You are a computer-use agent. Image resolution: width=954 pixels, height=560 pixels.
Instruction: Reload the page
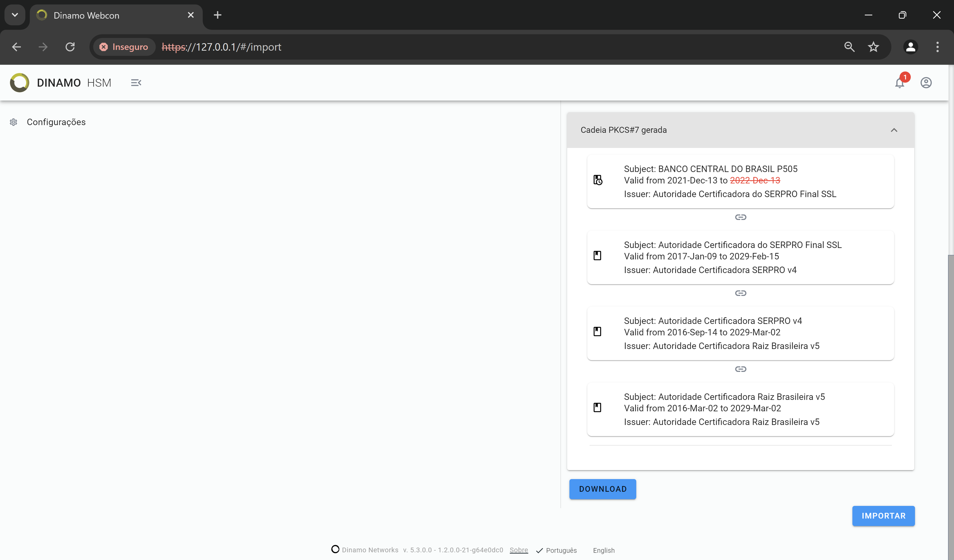point(70,47)
